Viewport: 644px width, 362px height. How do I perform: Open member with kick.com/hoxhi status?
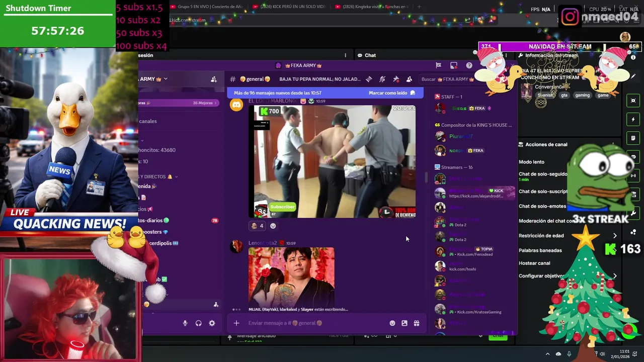(475, 266)
